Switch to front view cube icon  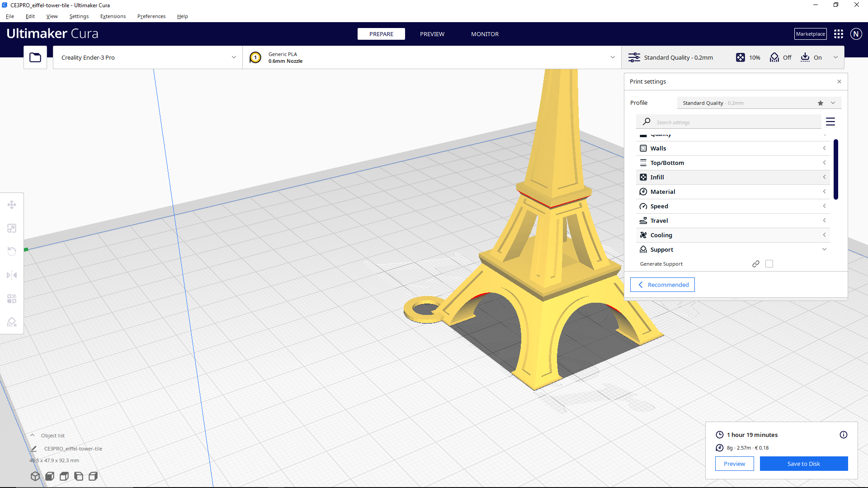click(50, 476)
